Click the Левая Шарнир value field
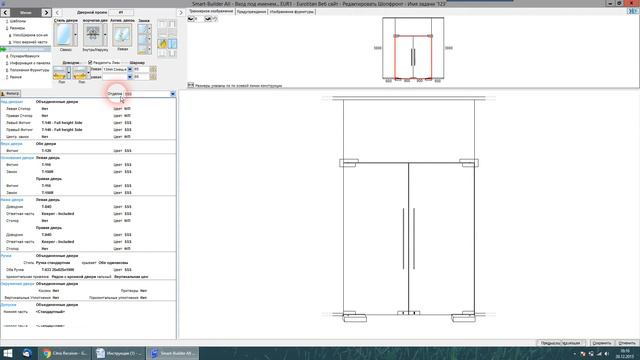Viewport: 640px width, 360px height. pyautogui.click(x=141, y=69)
